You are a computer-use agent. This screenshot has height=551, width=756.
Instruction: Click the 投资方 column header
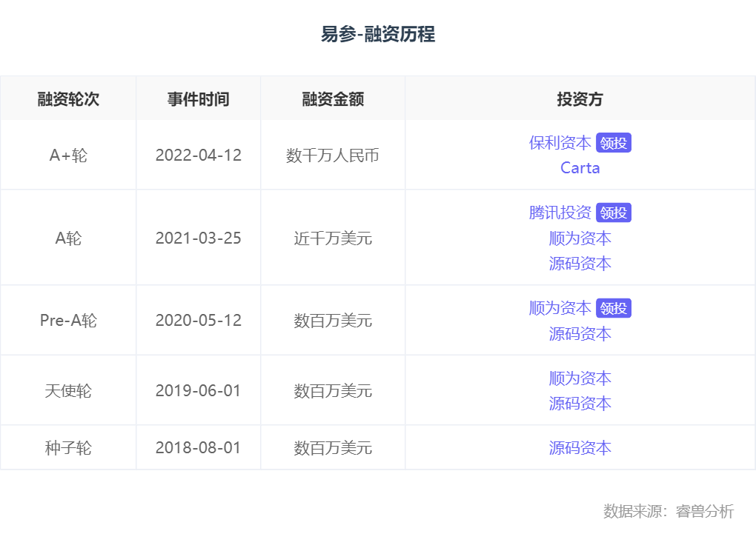(x=580, y=98)
